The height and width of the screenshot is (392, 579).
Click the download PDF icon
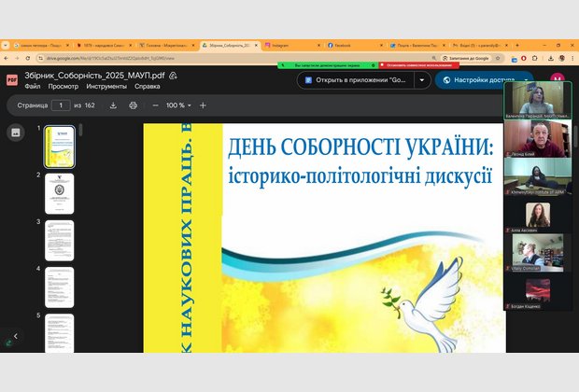point(113,105)
